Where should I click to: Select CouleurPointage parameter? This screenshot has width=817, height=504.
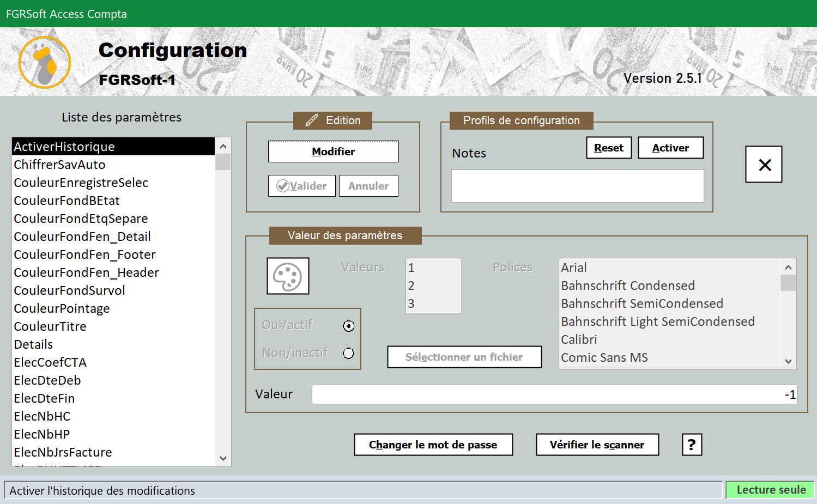tap(113, 308)
